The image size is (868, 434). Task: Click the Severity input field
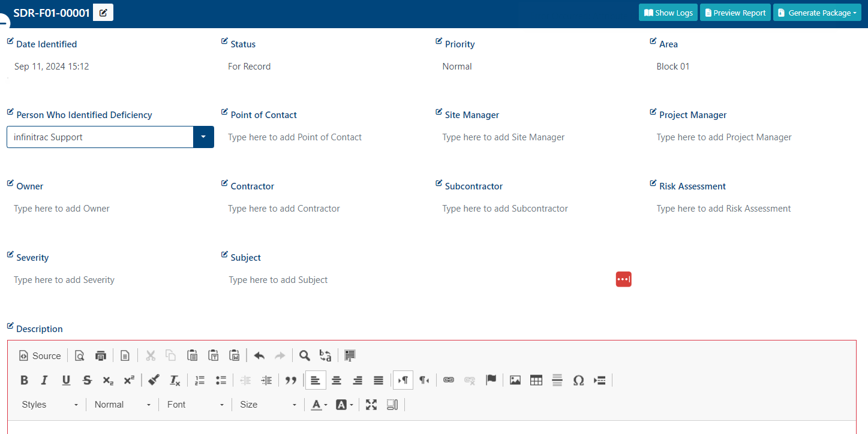110,280
